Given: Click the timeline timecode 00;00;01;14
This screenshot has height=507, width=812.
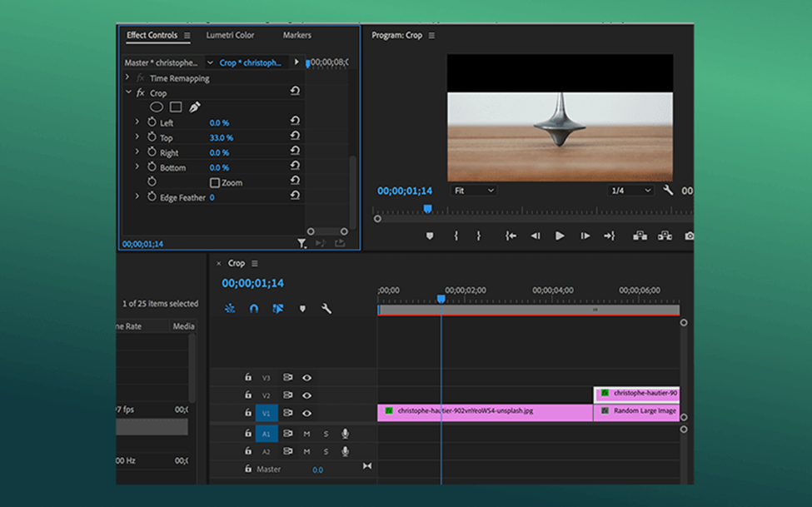Looking at the screenshot, I should 252,283.
